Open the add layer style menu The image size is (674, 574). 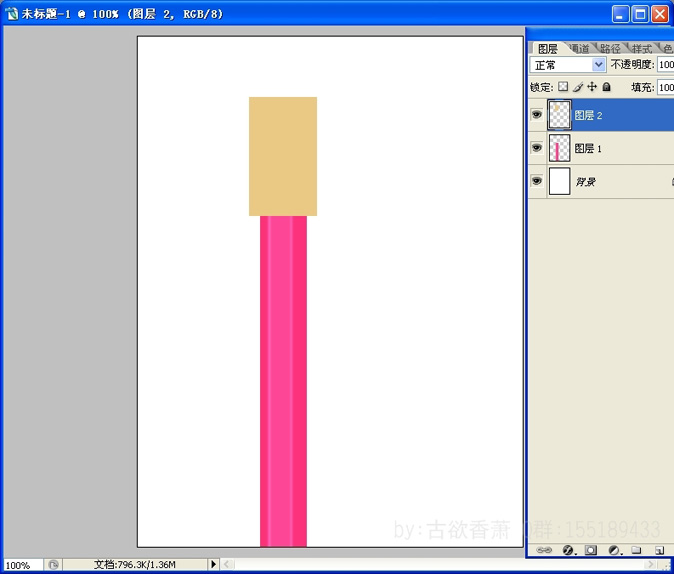coord(569,550)
